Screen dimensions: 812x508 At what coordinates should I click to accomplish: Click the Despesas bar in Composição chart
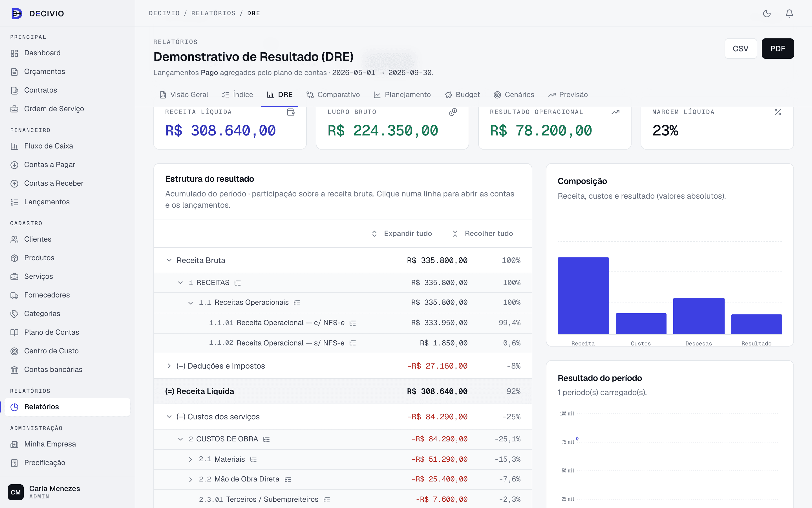pyautogui.click(x=699, y=316)
